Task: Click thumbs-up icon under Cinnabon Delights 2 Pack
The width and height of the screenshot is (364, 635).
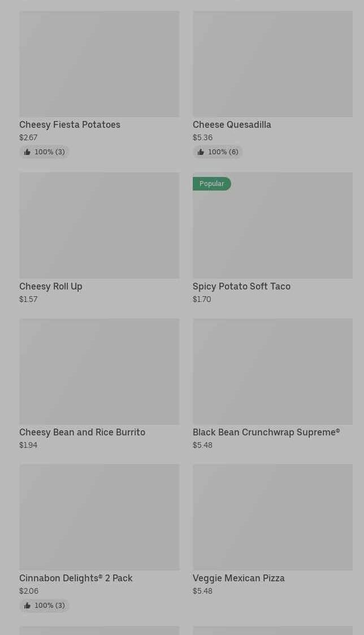Action: pyautogui.click(x=27, y=606)
